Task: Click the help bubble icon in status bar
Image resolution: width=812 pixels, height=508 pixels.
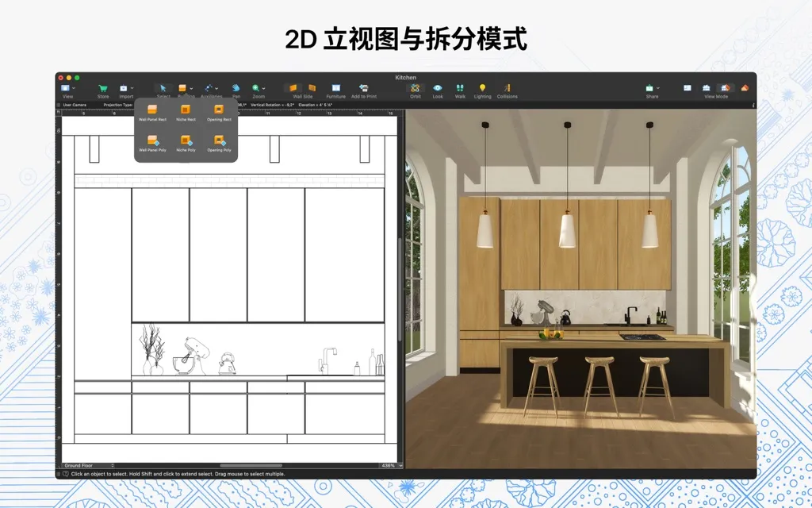Action: 66,474
